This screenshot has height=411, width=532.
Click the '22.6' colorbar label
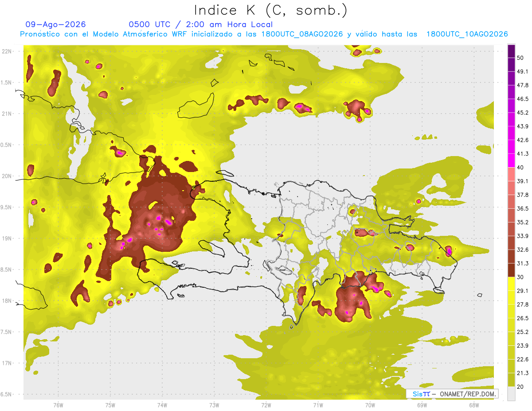tap(523, 360)
